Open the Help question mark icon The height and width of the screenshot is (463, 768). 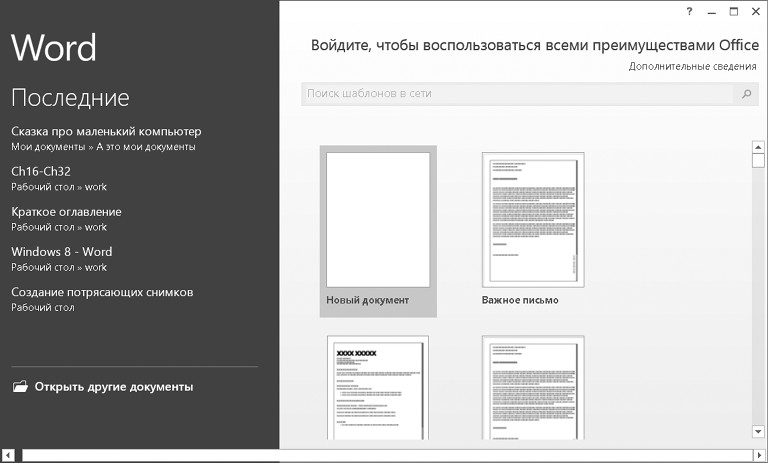tap(689, 12)
